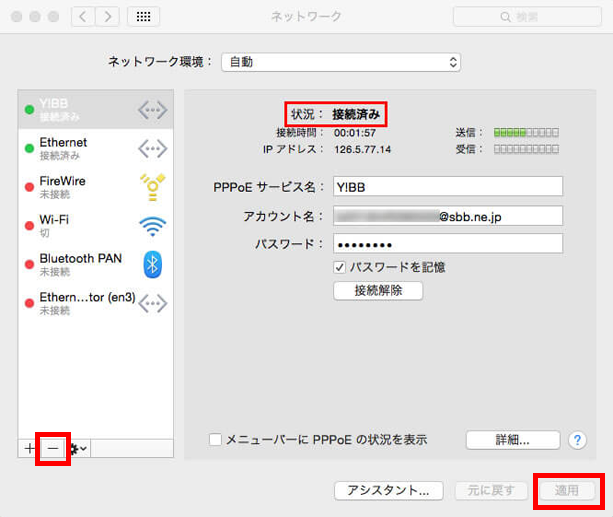The image size is (613, 517).
Task: Click the send (送信) activity meter
Action: coord(526,133)
